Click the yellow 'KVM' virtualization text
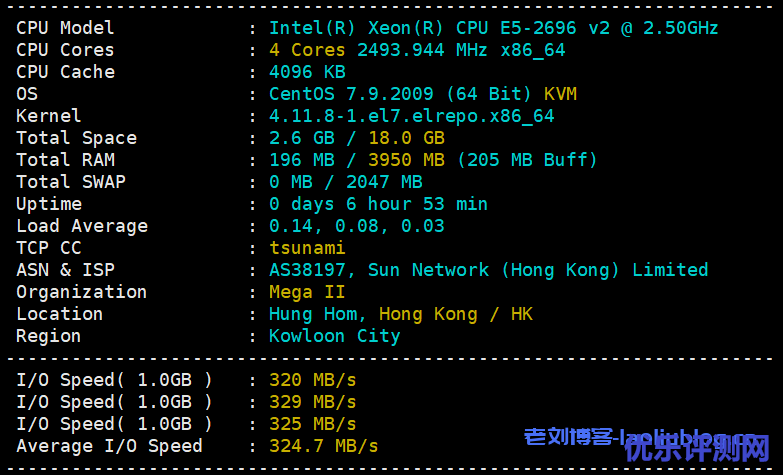783x475 pixels. click(560, 94)
